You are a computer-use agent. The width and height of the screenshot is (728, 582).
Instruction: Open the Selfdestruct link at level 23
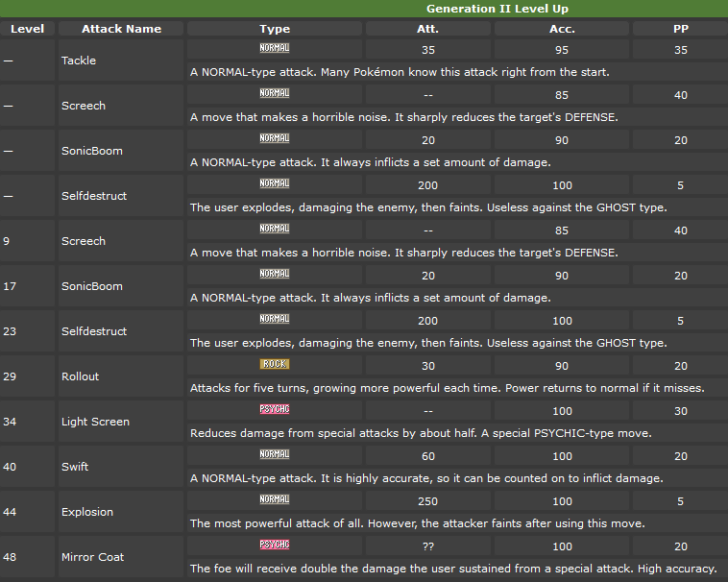pos(94,331)
